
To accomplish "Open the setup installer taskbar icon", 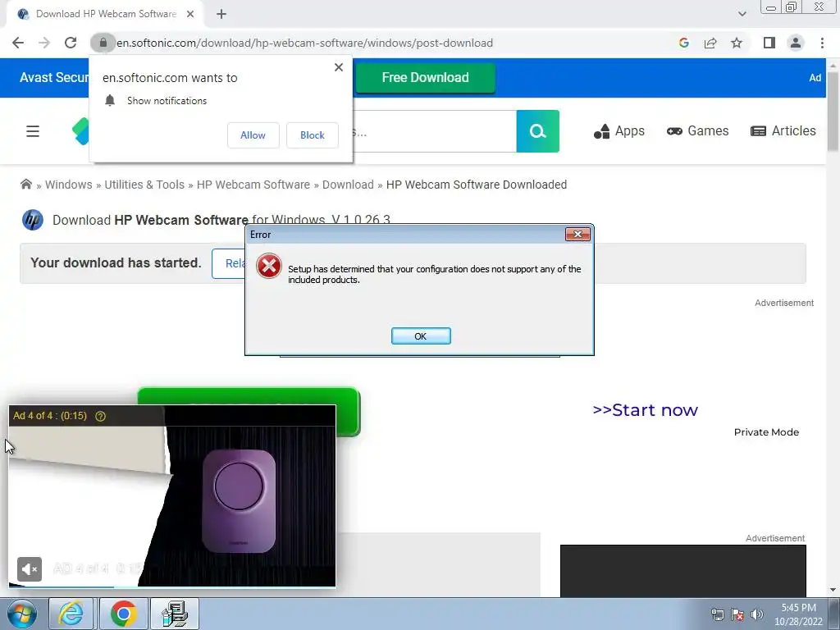I will 175,614.
